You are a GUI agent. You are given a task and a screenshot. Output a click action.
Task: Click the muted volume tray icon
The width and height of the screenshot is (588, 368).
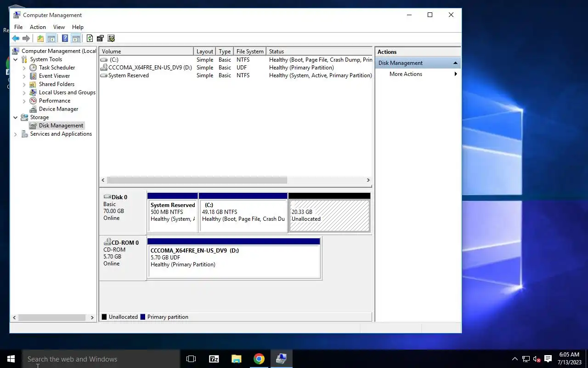[537, 359]
